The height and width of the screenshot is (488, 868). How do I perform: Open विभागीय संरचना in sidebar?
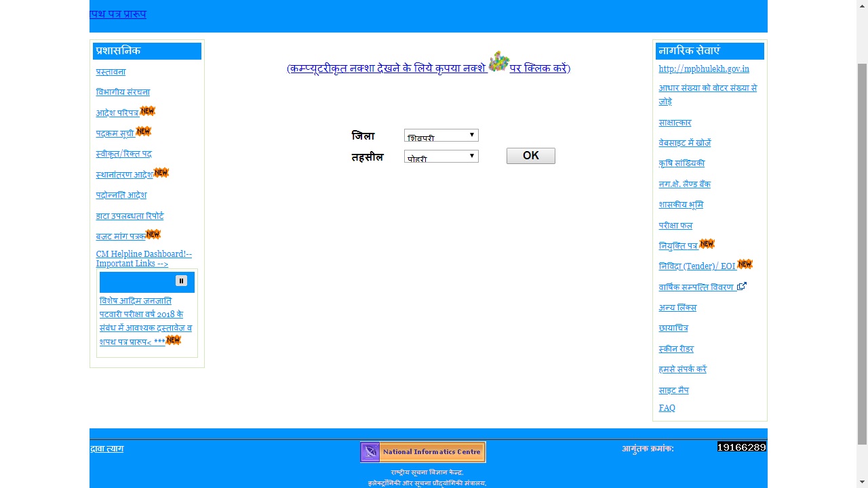click(123, 92)
